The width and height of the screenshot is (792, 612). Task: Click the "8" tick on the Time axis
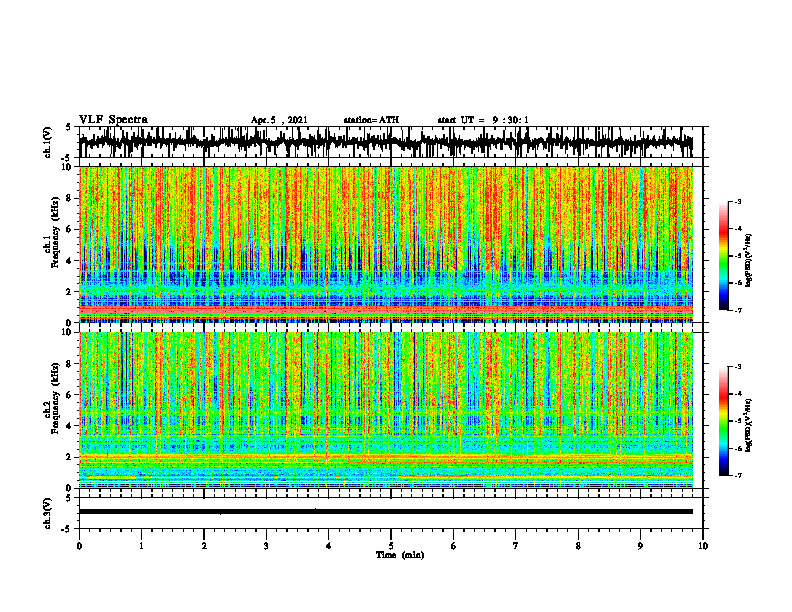coord(578,546)
